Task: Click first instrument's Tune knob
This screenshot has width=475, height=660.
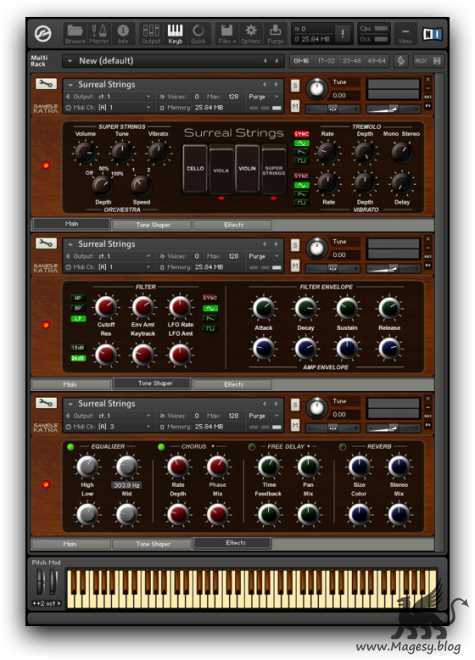Action: [317, 88]
